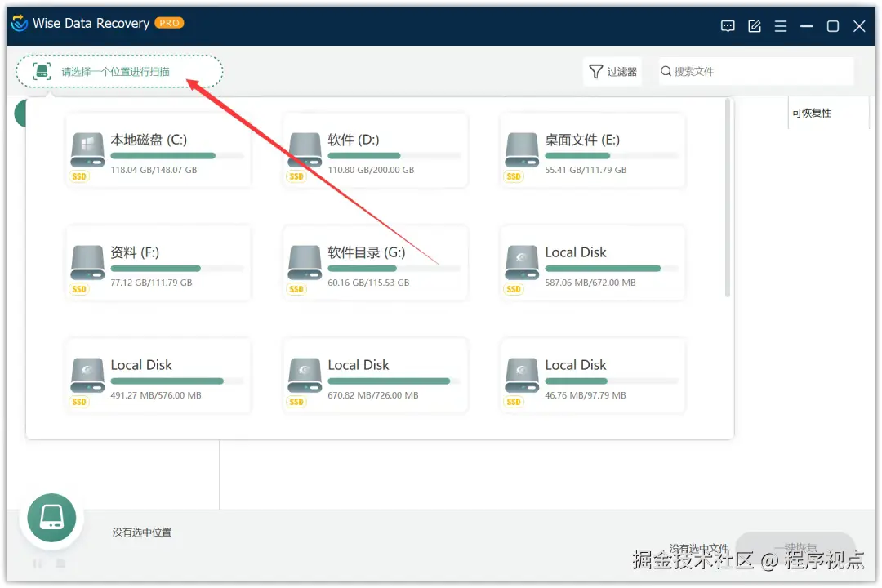
Task: Click the 55.41 GB/111.79 GB text
Action: (x=586, y=170)
